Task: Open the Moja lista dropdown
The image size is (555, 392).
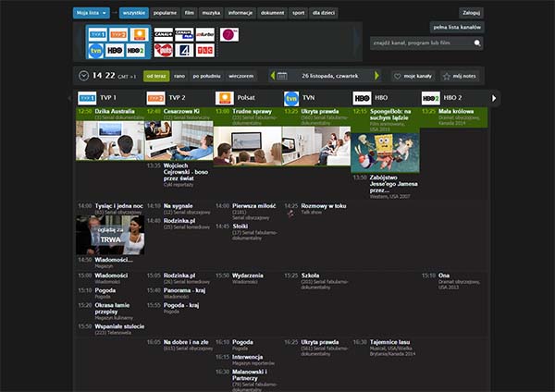Action: click(92, 13)
